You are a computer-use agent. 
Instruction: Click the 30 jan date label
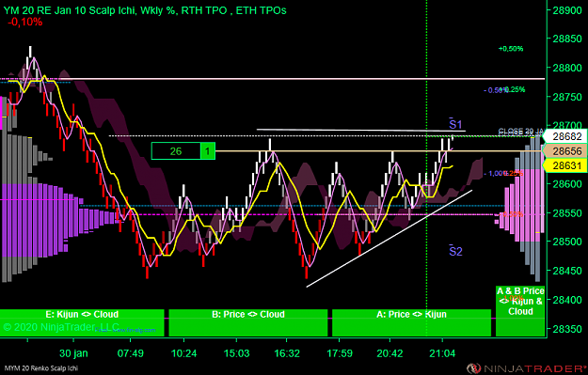(73, 353)
